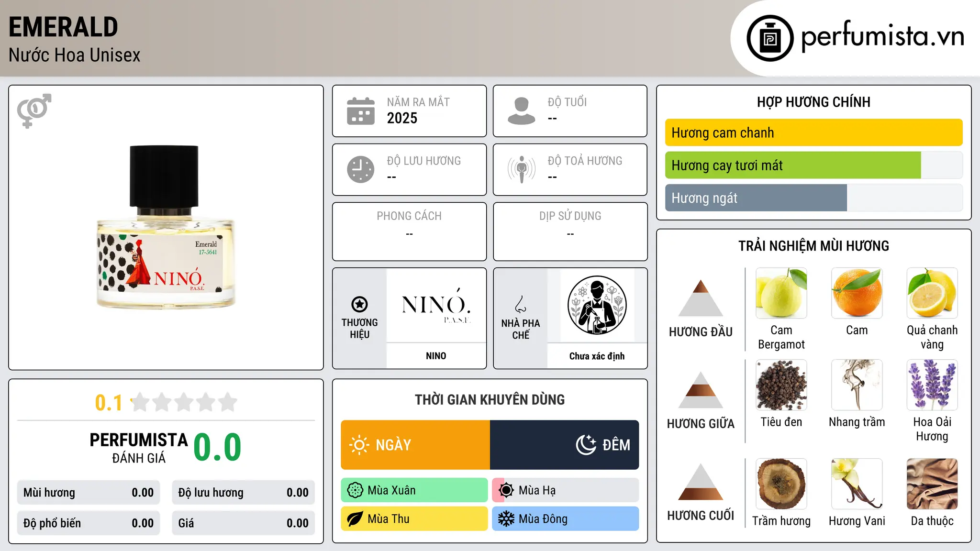Screen dimensions: 980x551
Task: Click the nose icon above Nhà pha chế
Action: 521,304
